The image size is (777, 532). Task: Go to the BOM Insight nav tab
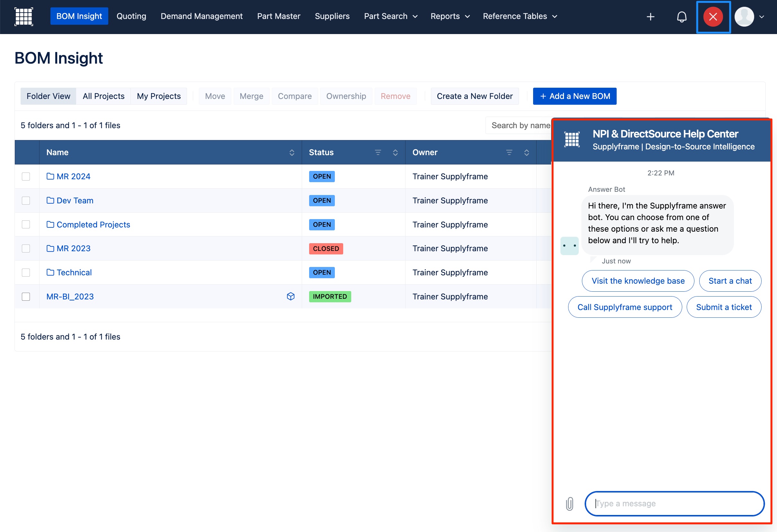pyautogui.click(x=79, y=16)
